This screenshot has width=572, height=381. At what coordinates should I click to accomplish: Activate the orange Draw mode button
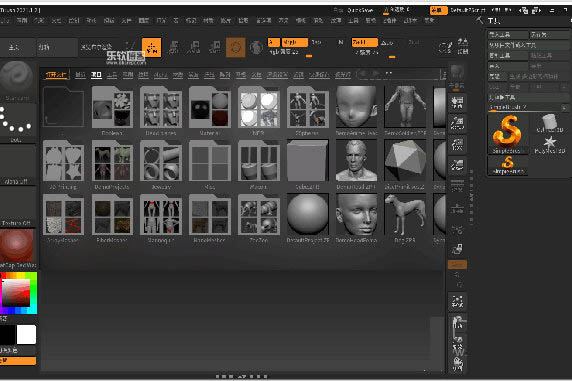pyautogui.click(x=151, y=47)
